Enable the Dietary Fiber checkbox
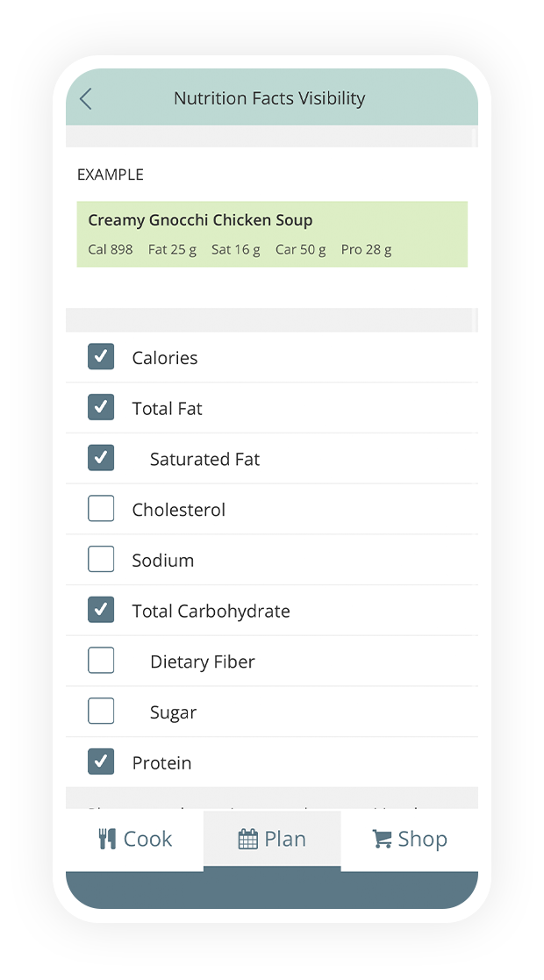544x980 pixels. click(x=101, y=661)
